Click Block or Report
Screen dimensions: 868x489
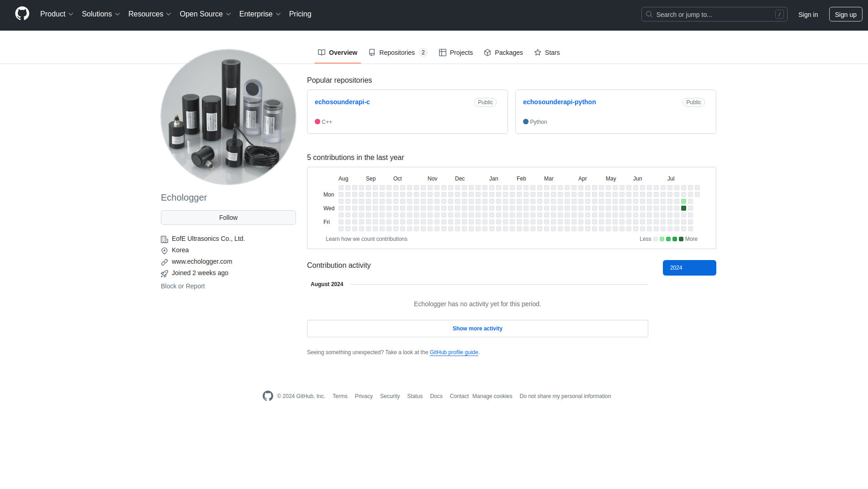click(183, 286)
